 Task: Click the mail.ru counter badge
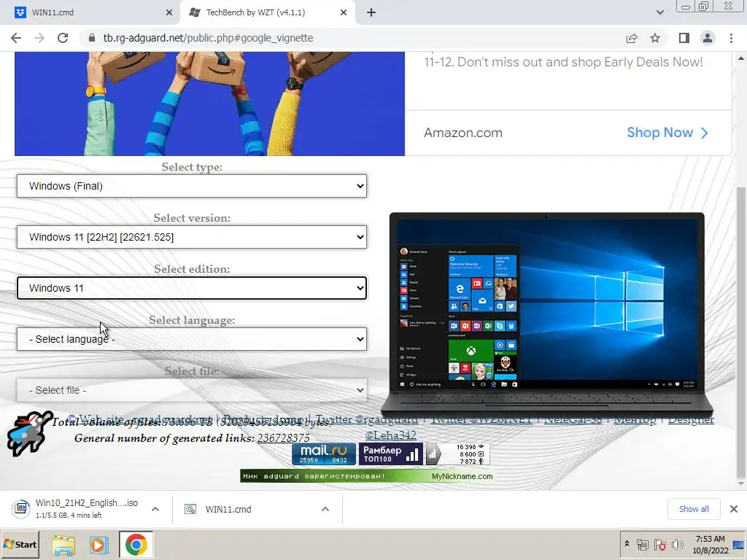tap(323, 454)
